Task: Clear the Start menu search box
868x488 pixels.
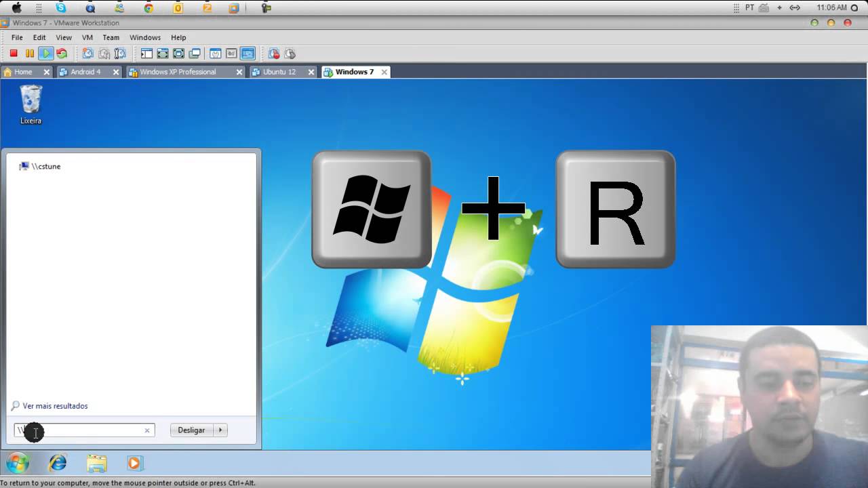Action: [147, 430]
